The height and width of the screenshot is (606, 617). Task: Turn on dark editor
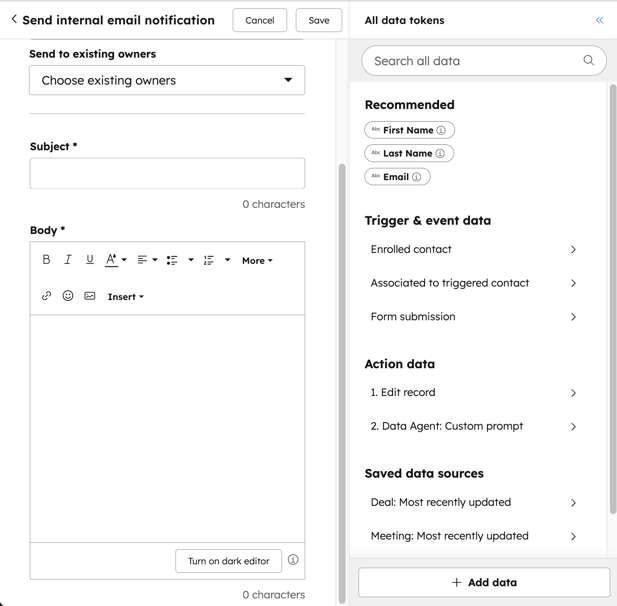pos(228,561)
